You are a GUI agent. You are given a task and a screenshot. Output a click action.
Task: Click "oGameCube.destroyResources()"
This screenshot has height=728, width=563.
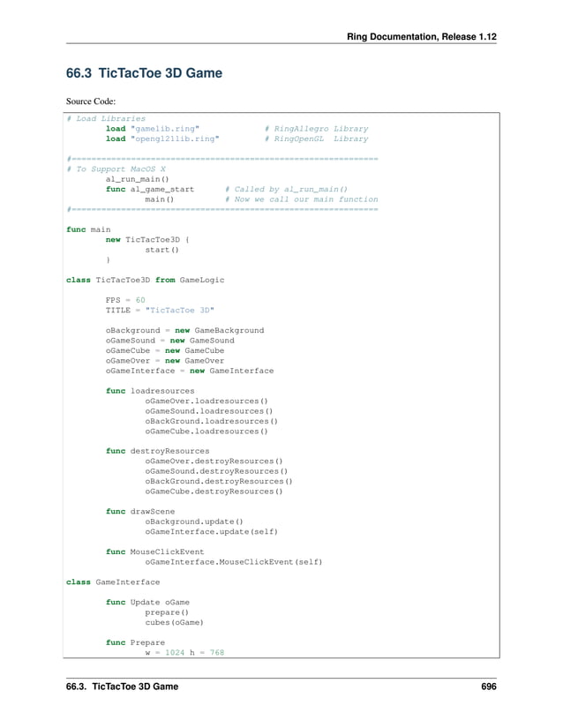click(214, 492)
